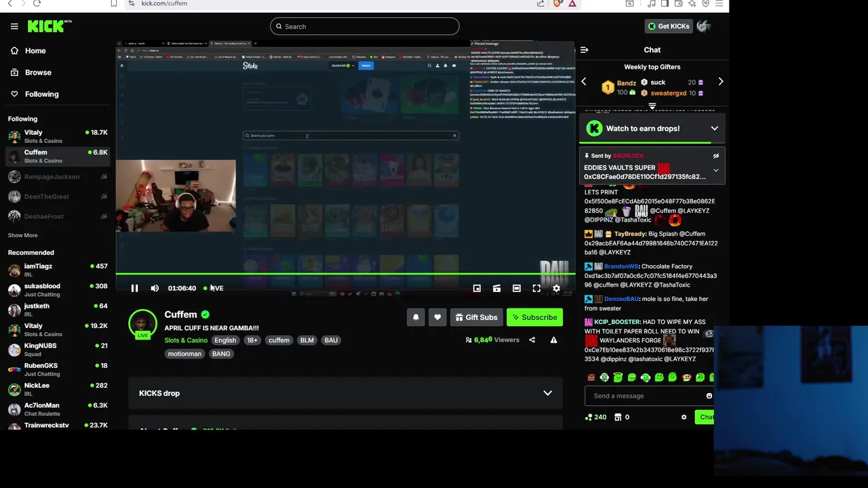This screenshot has height=488, width=868.
Task: Collapse the top gifters panel handle
Action: click(652, 106)
